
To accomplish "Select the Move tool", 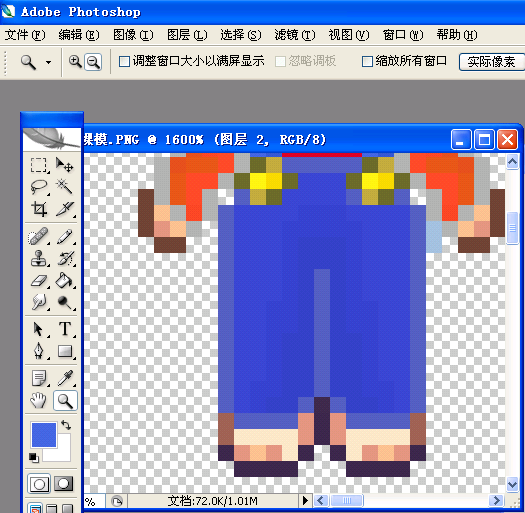I will (x=64, y=165).
